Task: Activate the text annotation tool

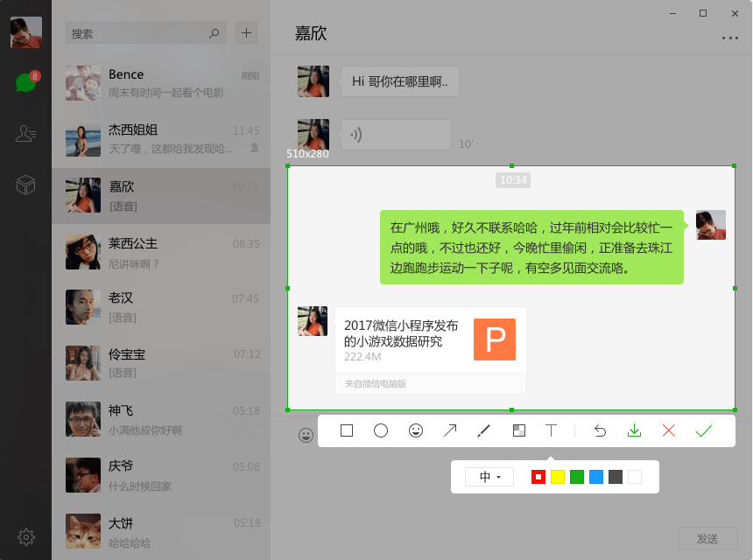Action: [551, 430]
